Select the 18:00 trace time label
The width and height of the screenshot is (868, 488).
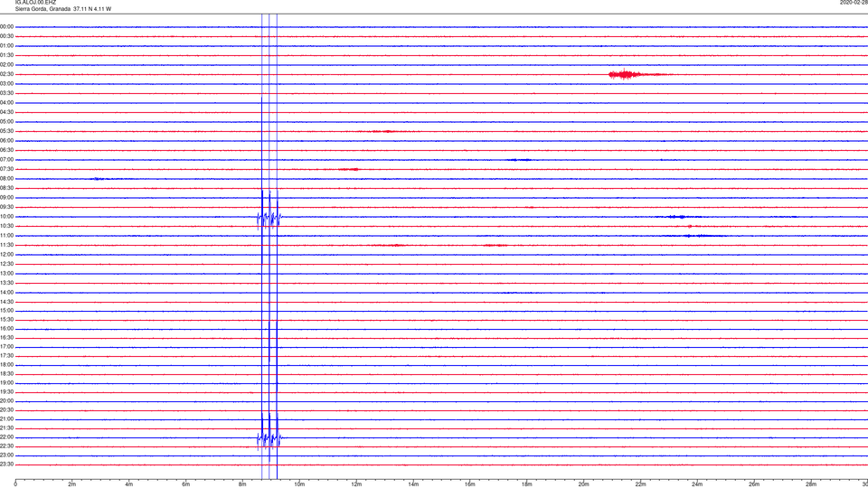click(6, 364)
